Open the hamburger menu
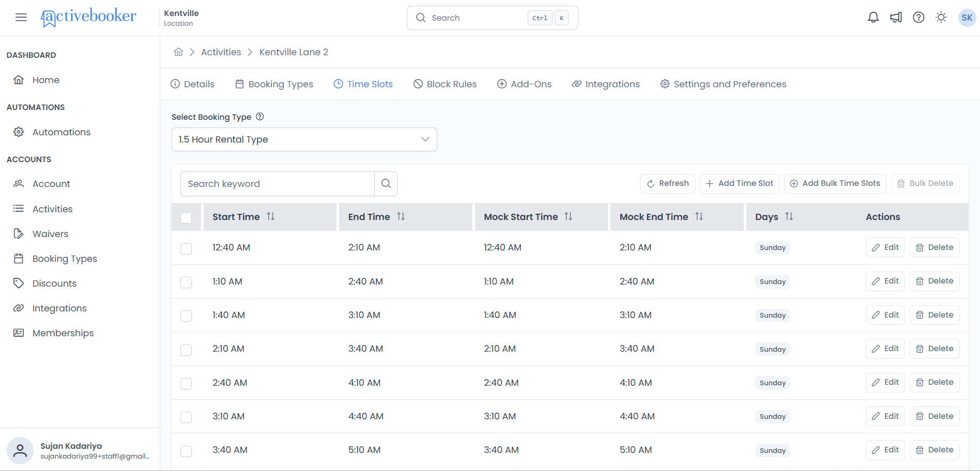 tap(21, 18)
